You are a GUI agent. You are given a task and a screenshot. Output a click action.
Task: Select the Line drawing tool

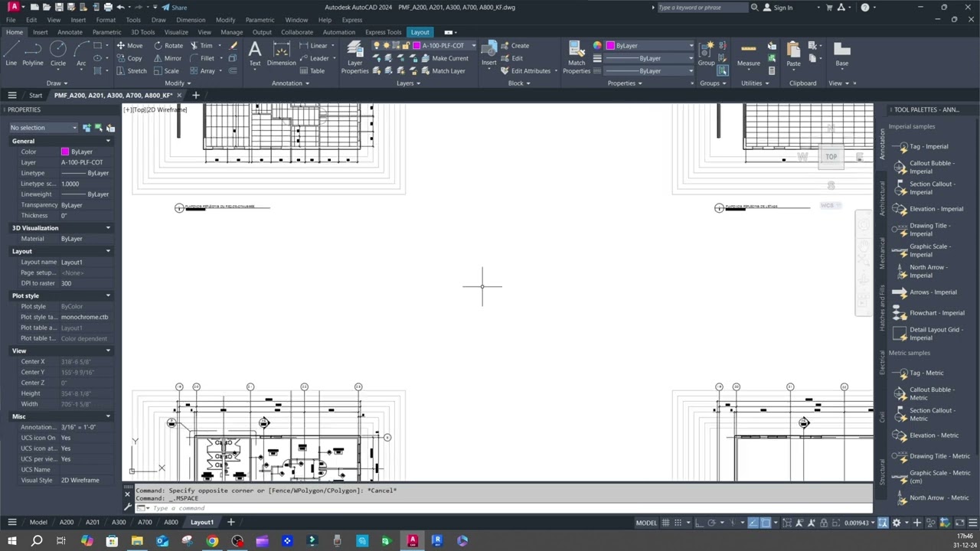tap(11, 54)
